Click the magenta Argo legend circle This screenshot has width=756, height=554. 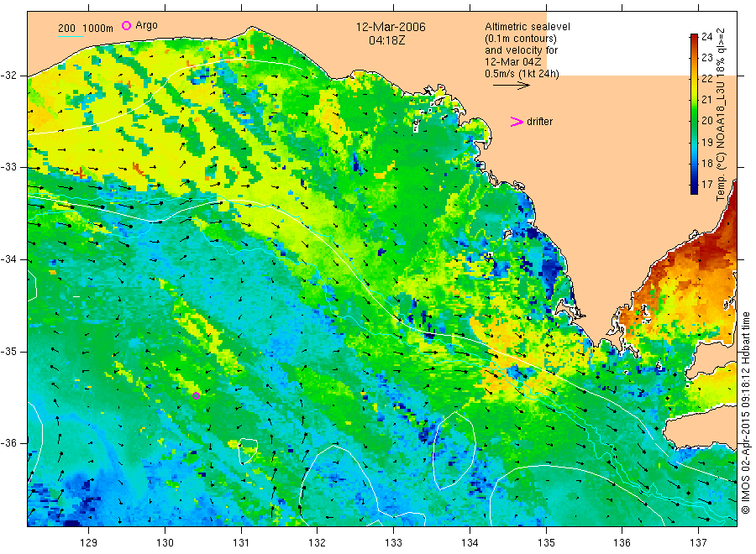tap(126, 25)
